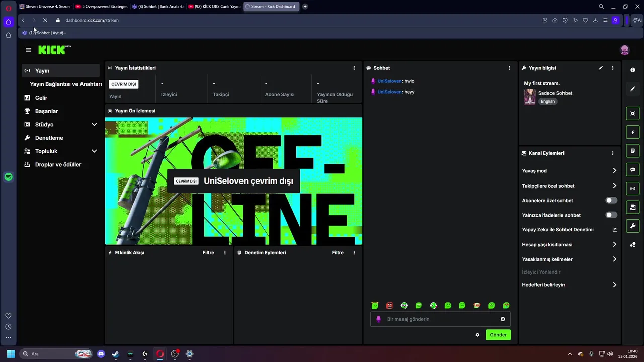Viewport: 644px width, 362px height.
Task: Toggle the moderation log note icon in right toolbar
Action: tap(633, 151)
